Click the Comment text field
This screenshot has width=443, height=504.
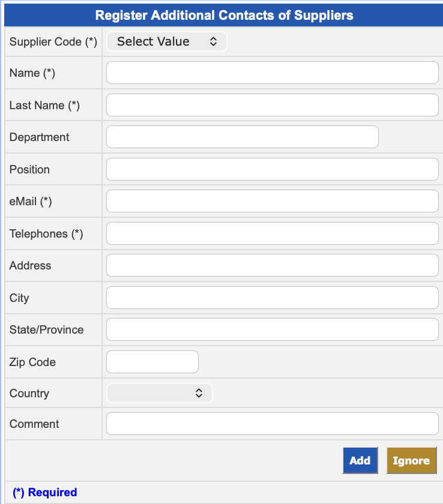[272, 424]
